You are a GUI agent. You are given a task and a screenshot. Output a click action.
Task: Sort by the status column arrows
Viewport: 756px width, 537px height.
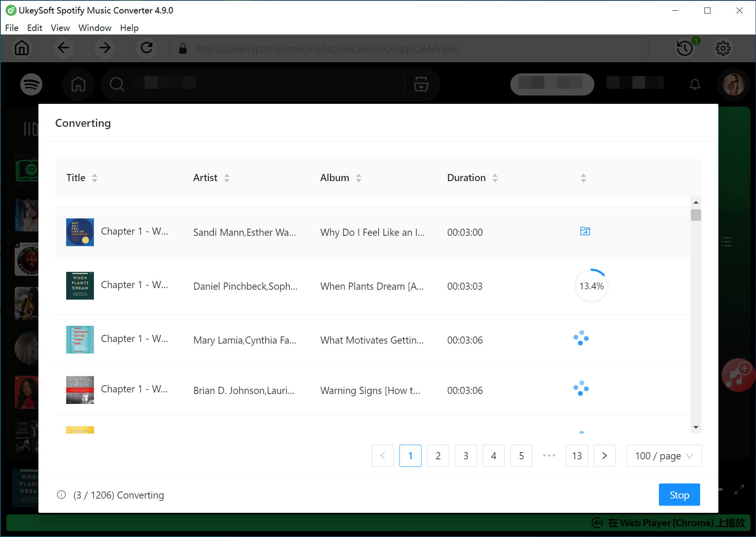pyautogui.click(x=583, y=178)
